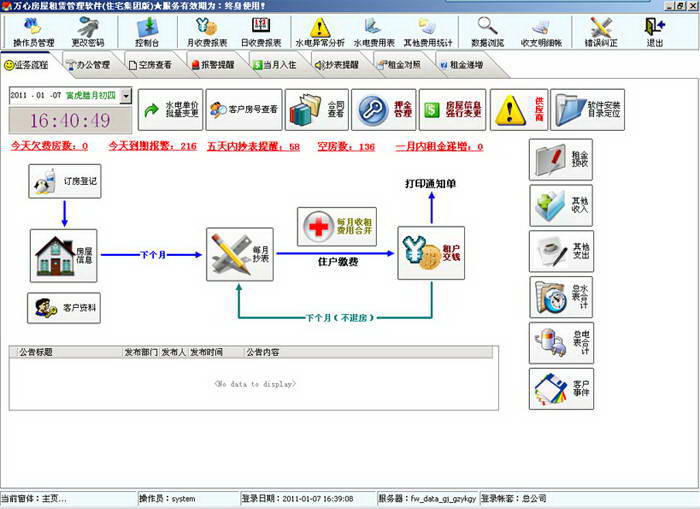Screen dimensions: 700x509
Task: Click the 每月抄表 pencil-ruler button
Action: click(x=240, y=254)
